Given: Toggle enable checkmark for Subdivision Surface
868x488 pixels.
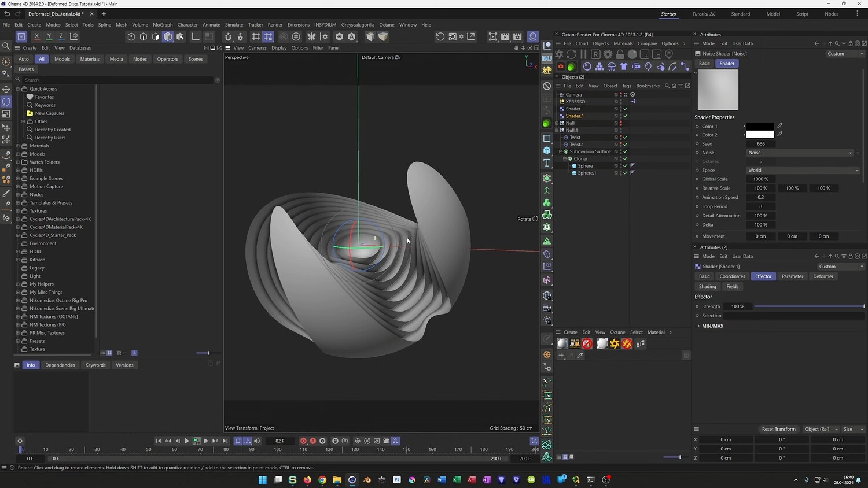Looking at the screenshot, I should (625, 151).
